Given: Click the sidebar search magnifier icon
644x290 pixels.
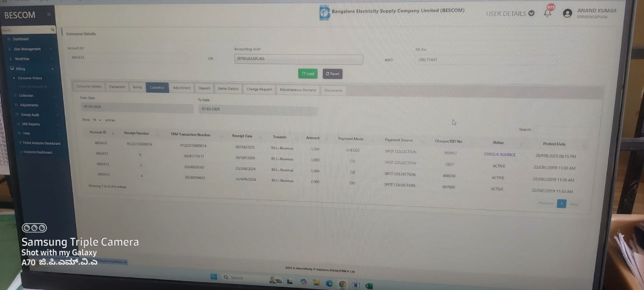Looking at the screenshot, I should pyautogui.click(x=52, y=30).
